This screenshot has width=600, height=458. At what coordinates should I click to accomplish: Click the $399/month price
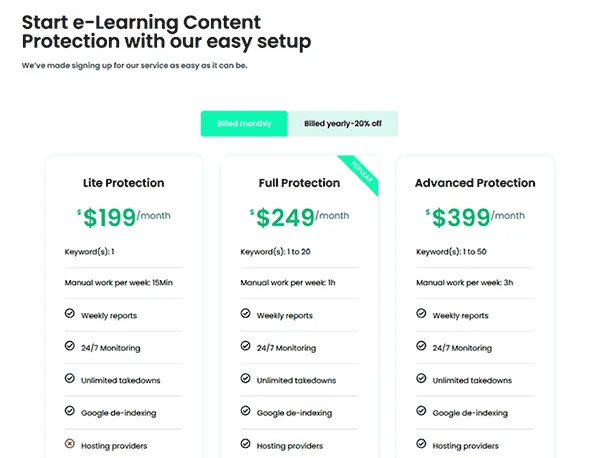(x=475, y=217)
